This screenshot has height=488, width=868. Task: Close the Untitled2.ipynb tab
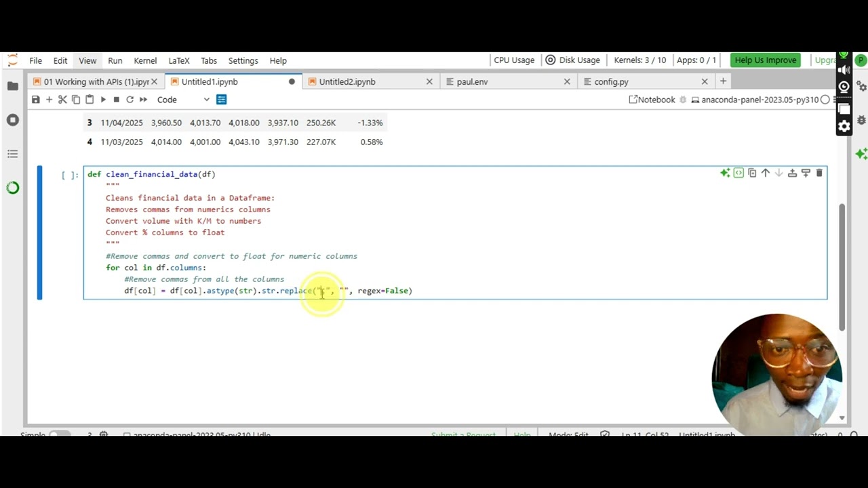click(429, 81)
